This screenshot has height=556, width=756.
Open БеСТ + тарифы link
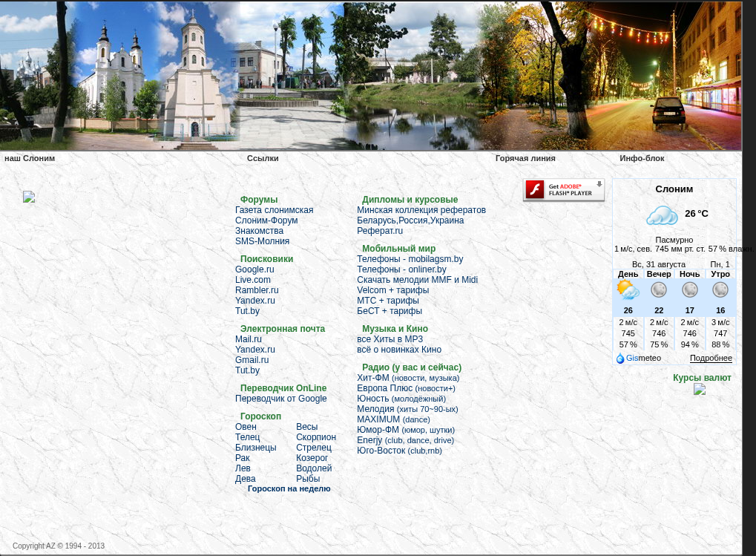pos(389,311)
